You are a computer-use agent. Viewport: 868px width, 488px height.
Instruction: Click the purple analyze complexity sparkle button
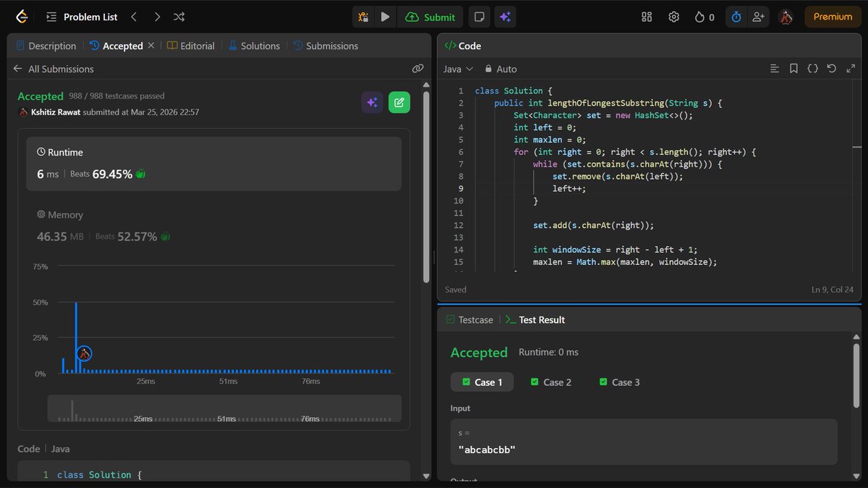click(372, 103)
